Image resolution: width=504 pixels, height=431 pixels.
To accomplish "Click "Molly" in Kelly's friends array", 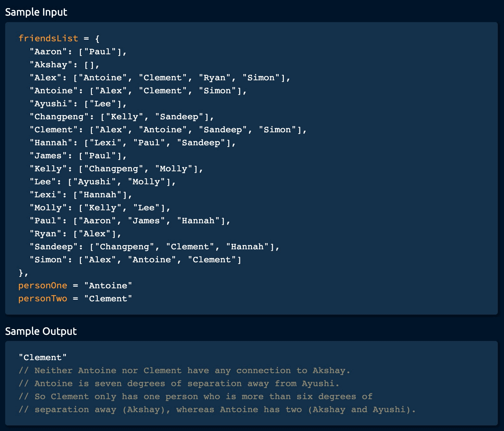I will [173, 168].
